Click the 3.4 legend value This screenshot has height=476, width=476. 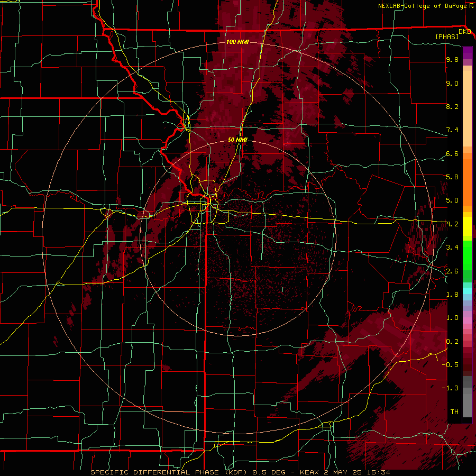452,247
